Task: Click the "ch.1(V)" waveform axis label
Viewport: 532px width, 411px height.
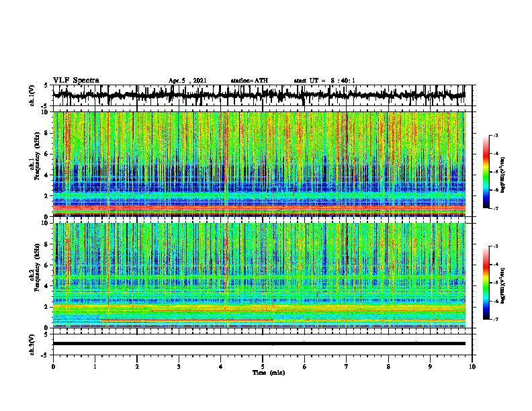Action: click(32, 95)
